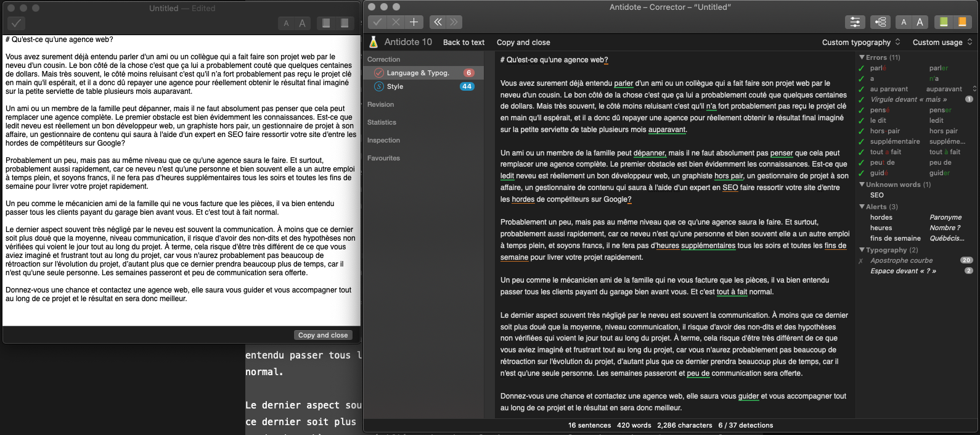Image resolution: width=980 pixels, height=435 pixels.
Task: Click large A in Untitled window toolbar
Action: [x=302, y=23]
